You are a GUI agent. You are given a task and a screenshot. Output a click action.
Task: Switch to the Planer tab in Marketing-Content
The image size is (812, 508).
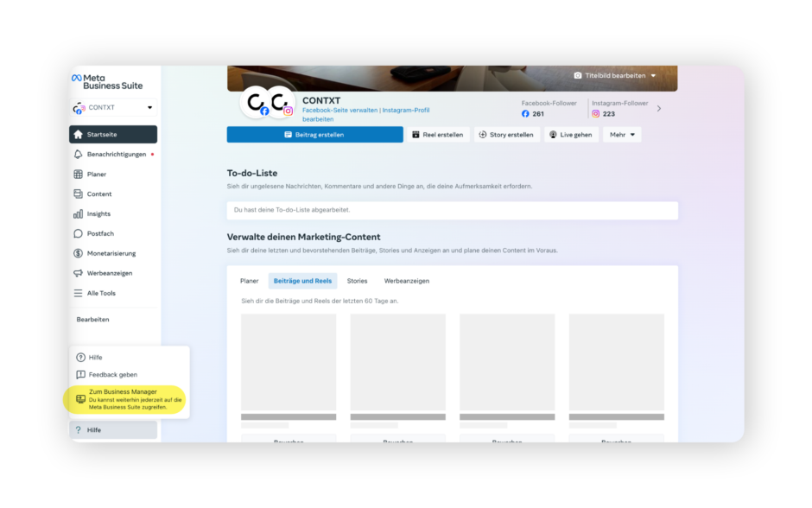(x=249, y=281)
